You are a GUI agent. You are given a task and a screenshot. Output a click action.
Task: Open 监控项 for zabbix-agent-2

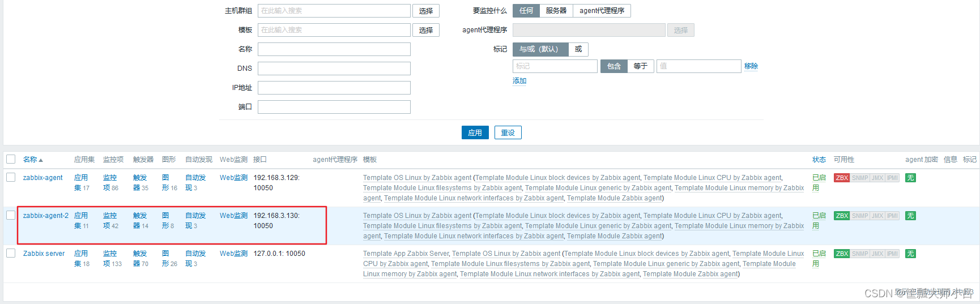click(x=110, y=221)
